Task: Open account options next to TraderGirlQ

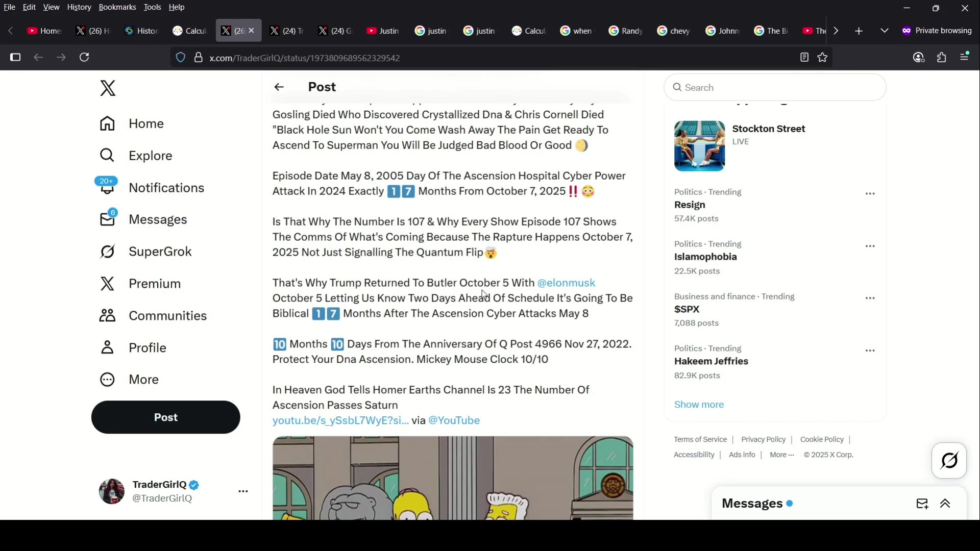Action: [x=243, y=492]
